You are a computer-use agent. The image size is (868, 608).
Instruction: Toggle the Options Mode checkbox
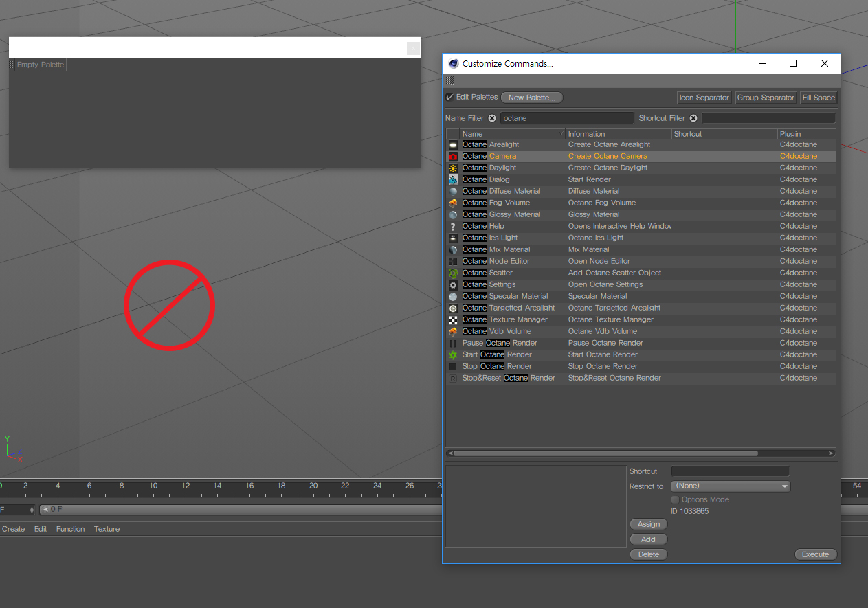click(676, 499)
